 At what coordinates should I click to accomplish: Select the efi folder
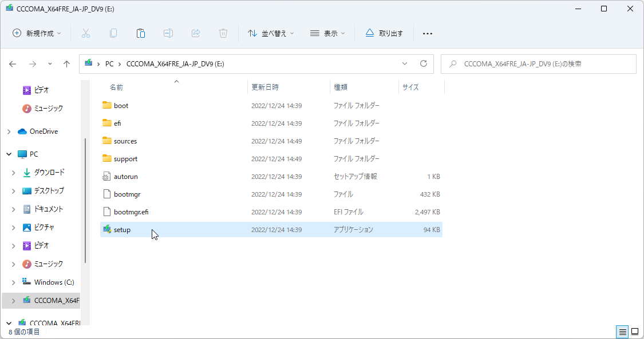(x=271, y=123)
